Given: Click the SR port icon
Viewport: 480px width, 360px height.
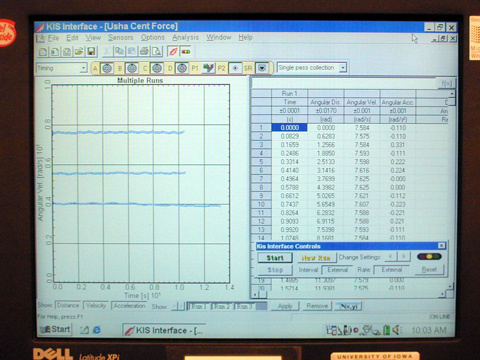Looking at the screenshot, I should 262,68.
